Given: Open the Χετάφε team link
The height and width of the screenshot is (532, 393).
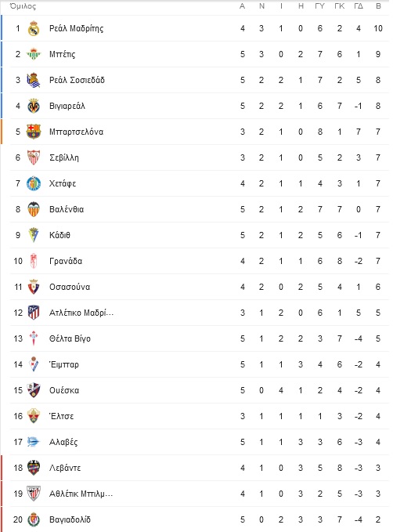Looking at the screenshot, I should point(63,183).
